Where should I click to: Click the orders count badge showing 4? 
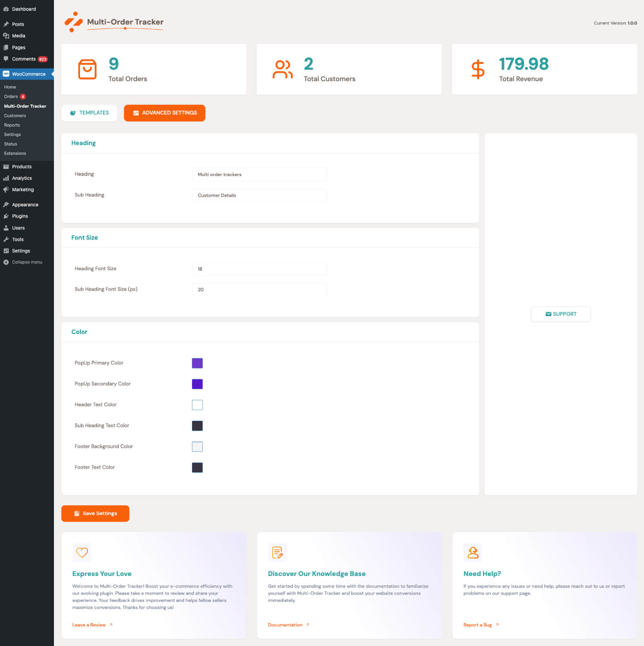pyautogui.click(x=23, y=97)
